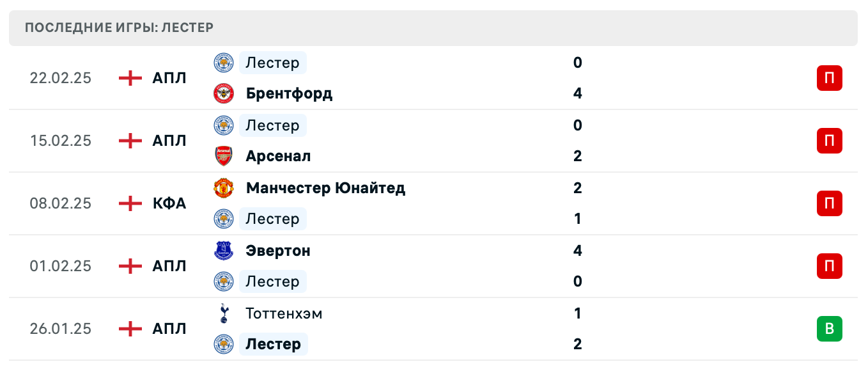868x371 pixels.
Task: Select the England flag beside the 22.02.25 match
Action: 129,78
